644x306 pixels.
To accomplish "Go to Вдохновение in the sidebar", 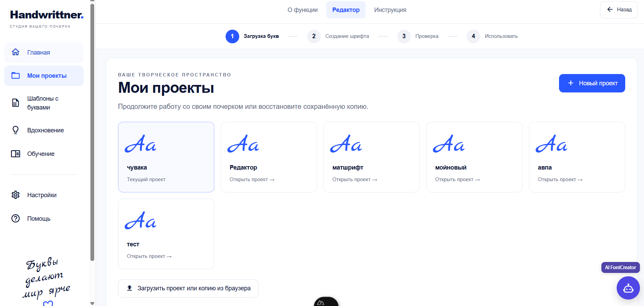I will 44,130.
